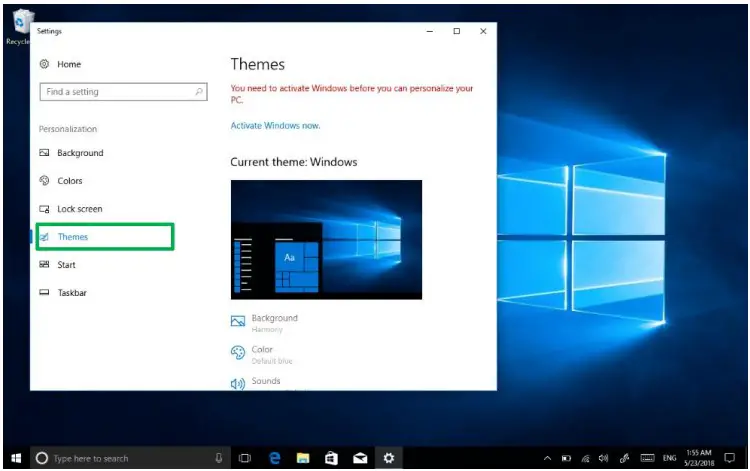
Task: Open network status in system tray
Action: pyautogui.click(x=585, y=458)
